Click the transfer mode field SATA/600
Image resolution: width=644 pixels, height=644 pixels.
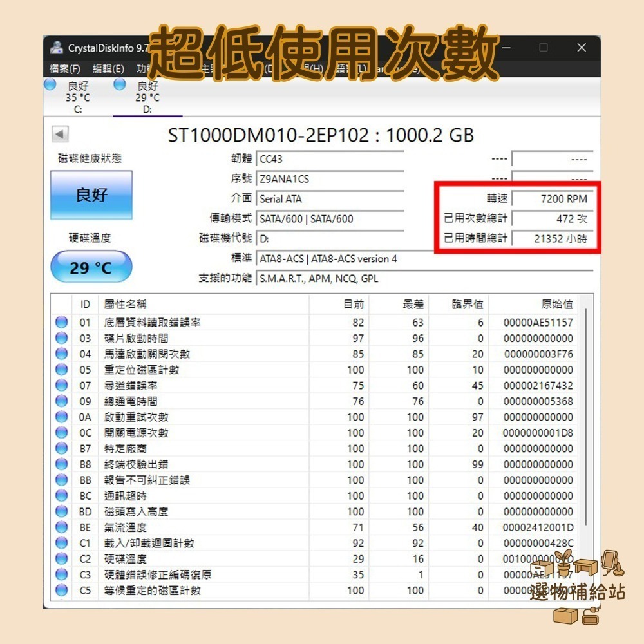[330, 219]
